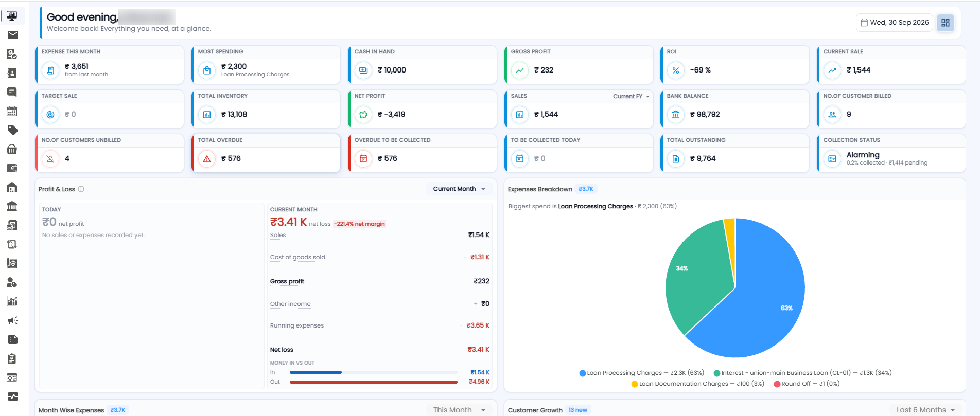
Task: Open the Current FY sales dropdown
Action: (x=631, y=96)
